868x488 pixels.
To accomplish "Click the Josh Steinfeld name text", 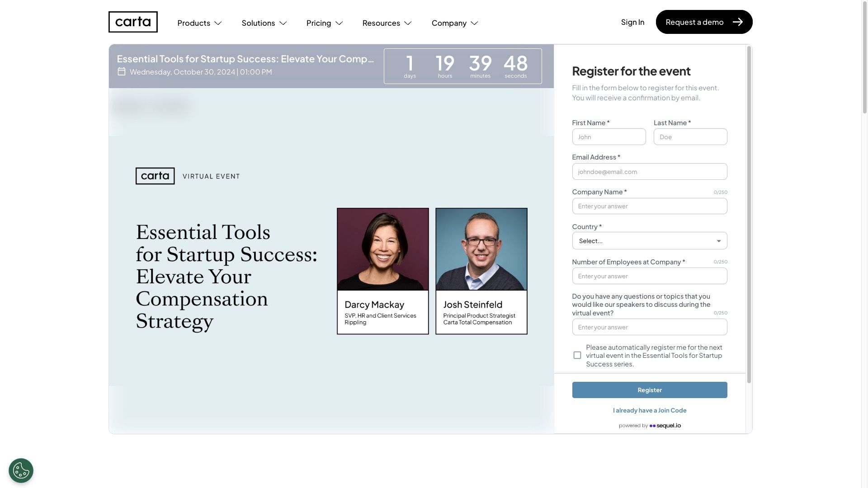I will (473, 305).
